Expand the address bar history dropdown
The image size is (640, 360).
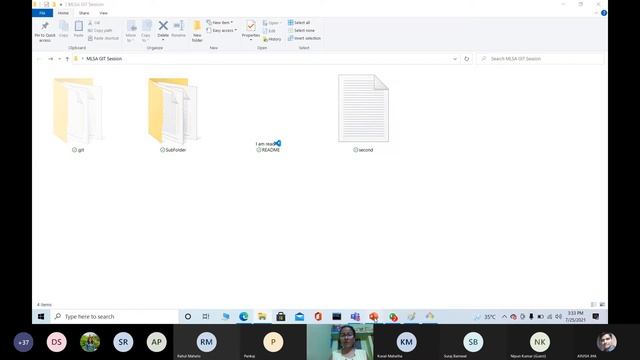pos(455,59)
